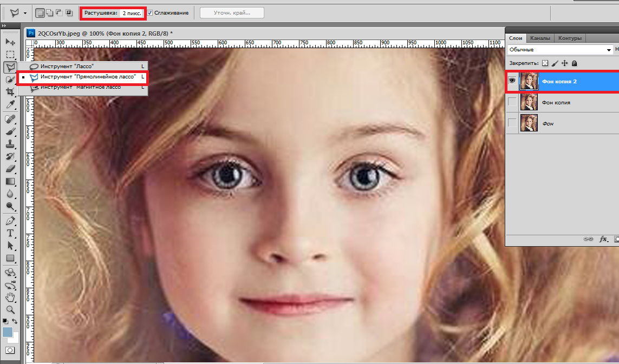Click the Уточн. край button

point(232,13)
